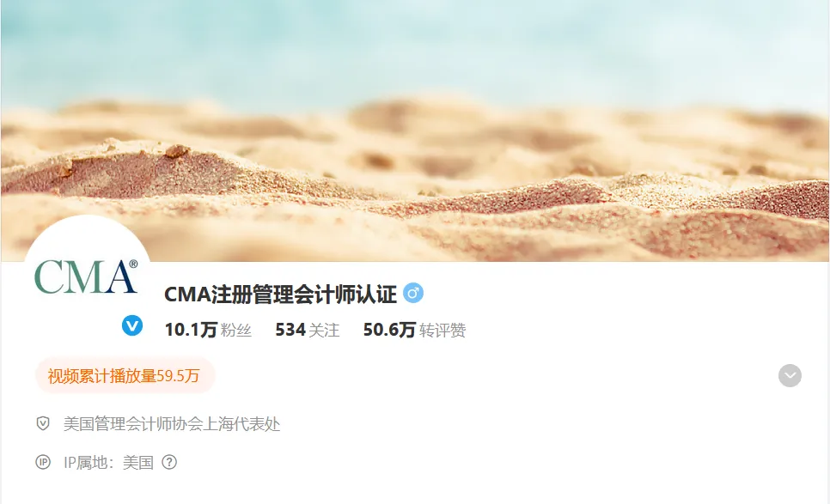Click the profile name CMA注册管理会计师认证
This screenshot has height=504, width=830.
pos(281,295)
